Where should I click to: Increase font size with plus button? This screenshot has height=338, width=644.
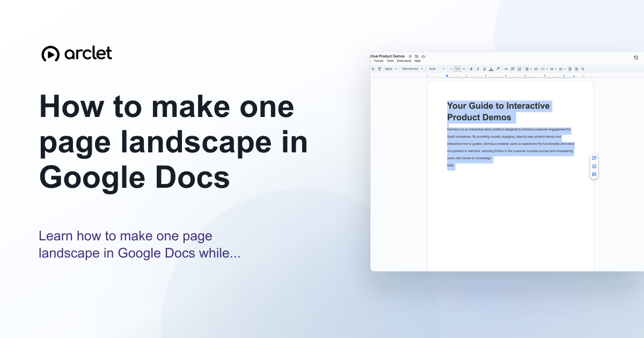point(464,69)
